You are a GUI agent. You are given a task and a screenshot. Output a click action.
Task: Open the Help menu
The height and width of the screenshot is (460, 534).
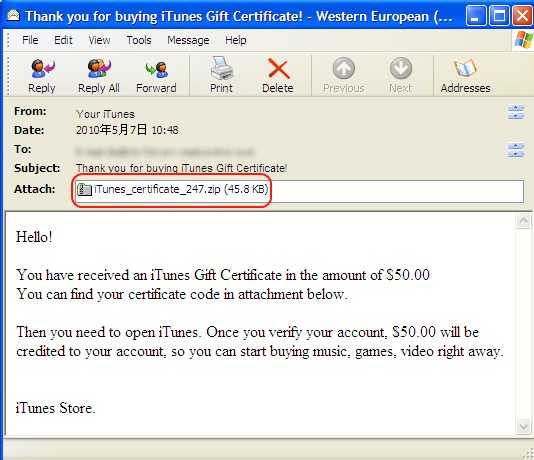pyautogui.click(x=235, y=40)
